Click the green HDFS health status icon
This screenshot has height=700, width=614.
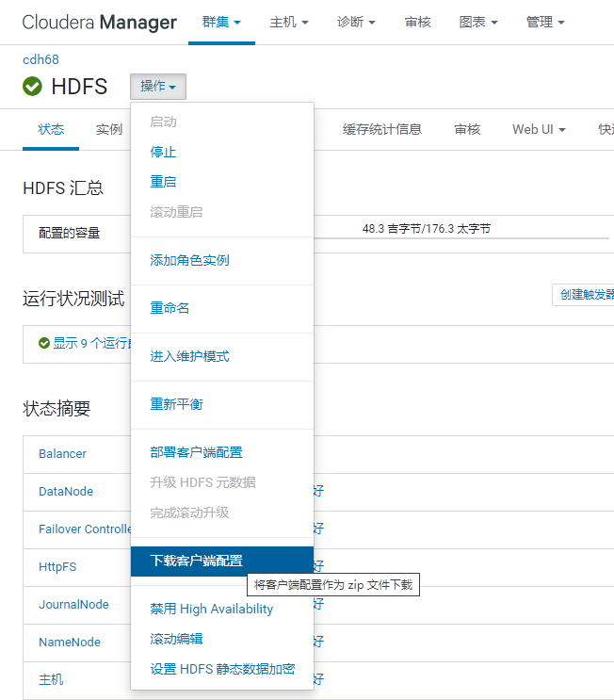click(32, 86)
